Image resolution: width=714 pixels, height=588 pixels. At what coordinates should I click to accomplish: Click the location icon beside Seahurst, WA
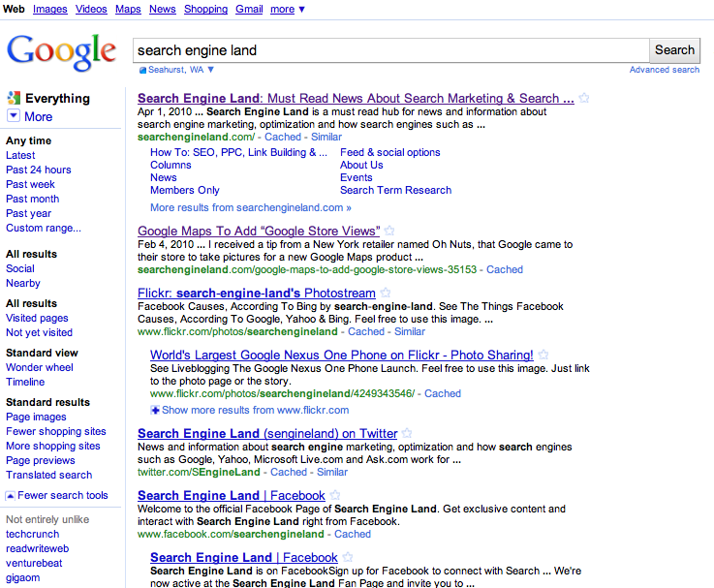point(142,70)
